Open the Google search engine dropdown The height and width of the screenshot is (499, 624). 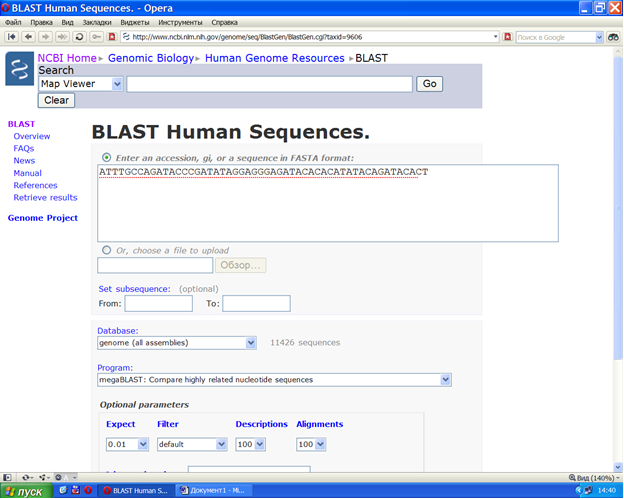click(x=599, y=37)
